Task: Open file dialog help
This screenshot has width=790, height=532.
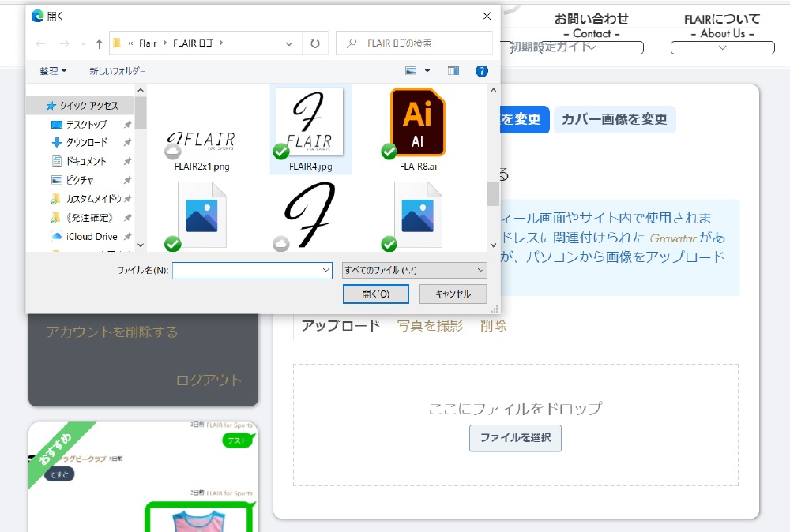Action: (x=482, y=71)
